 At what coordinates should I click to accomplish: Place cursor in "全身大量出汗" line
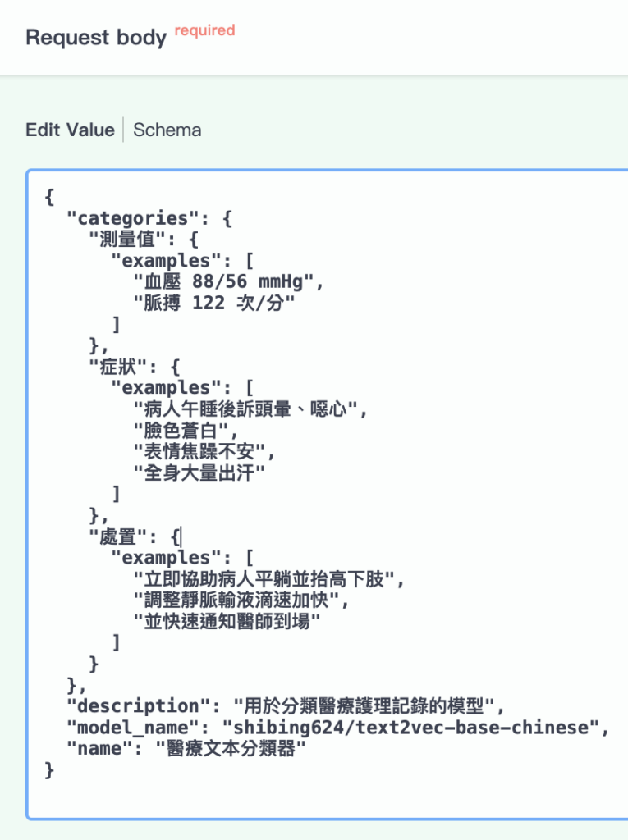coord(205,472)
